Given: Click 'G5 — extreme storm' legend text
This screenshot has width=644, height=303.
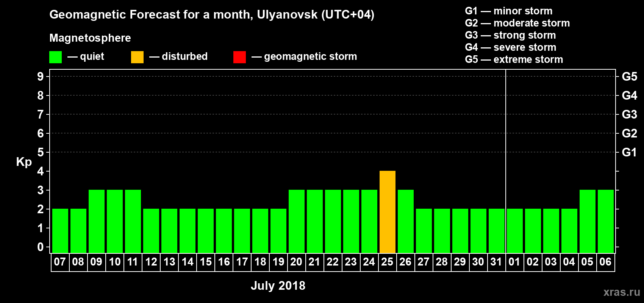Looking at the screenshot, I should (514, 59).
